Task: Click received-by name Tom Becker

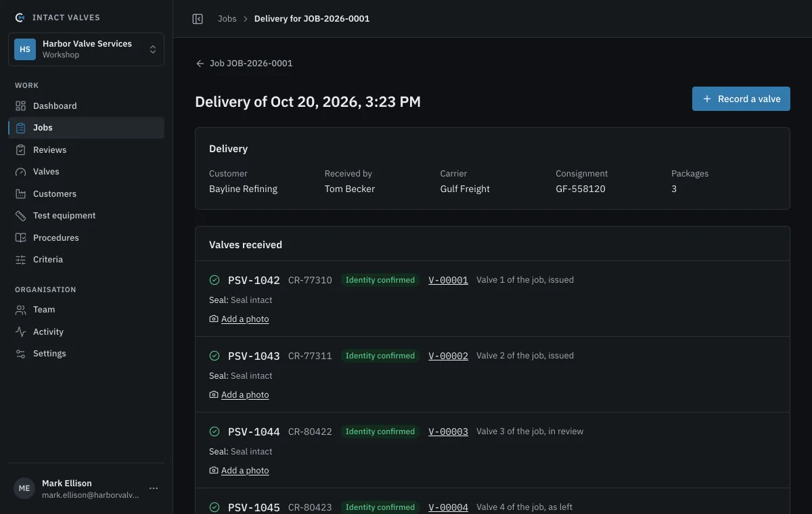Action: point(350,189)
